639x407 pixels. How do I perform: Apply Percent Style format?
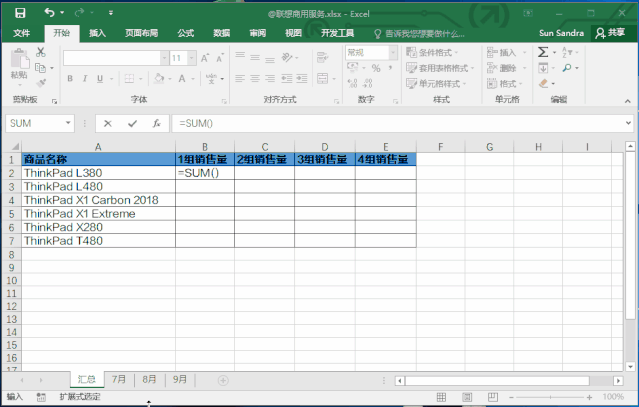(x=376, y=68)
